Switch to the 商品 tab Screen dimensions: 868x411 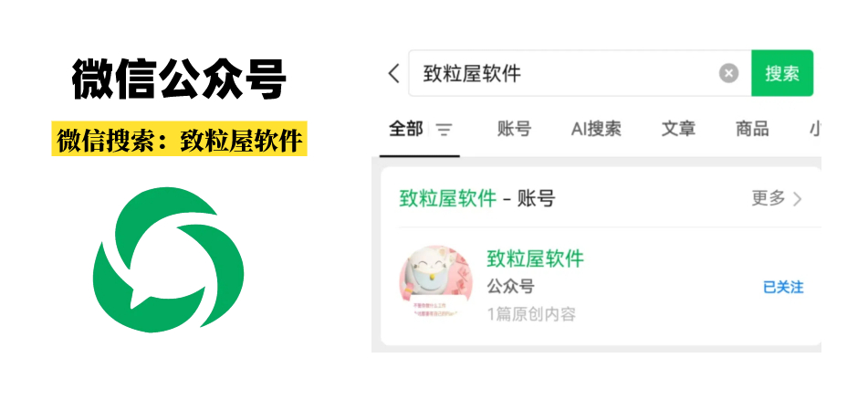coord(752,129)
